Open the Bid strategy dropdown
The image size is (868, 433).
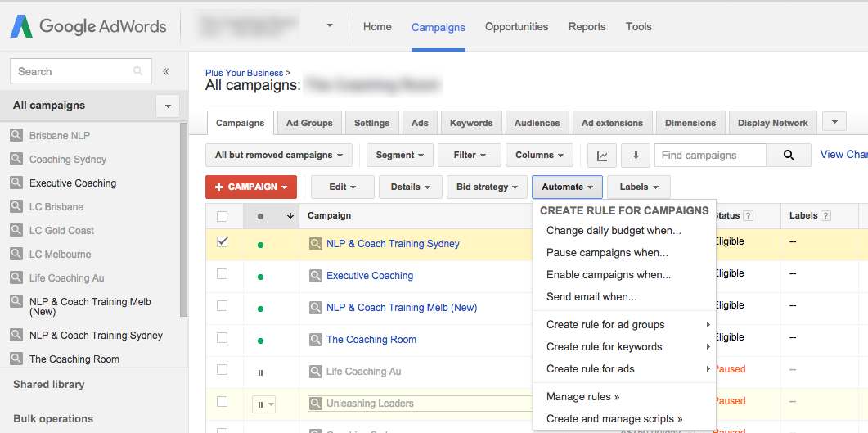pyautogui.click(x=487, y=187)
